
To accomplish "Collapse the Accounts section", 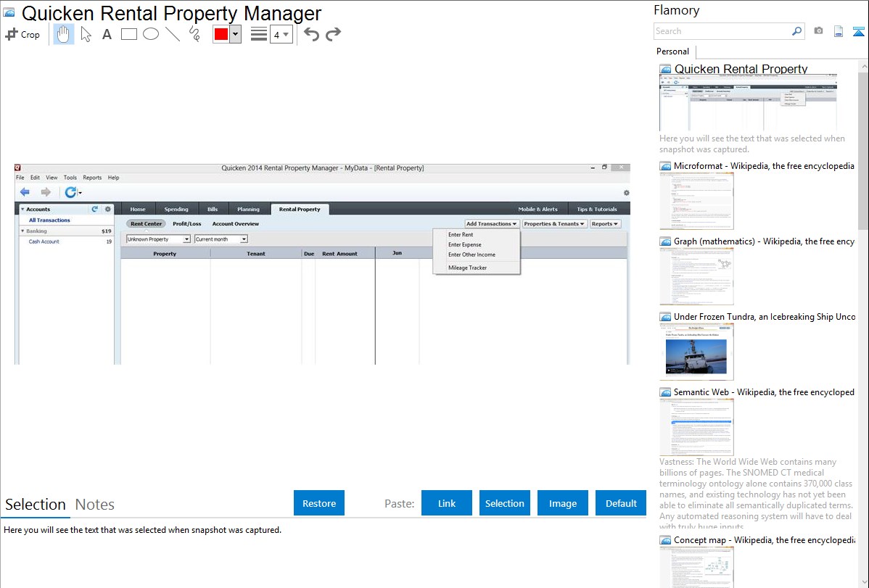I will point(22,210).
